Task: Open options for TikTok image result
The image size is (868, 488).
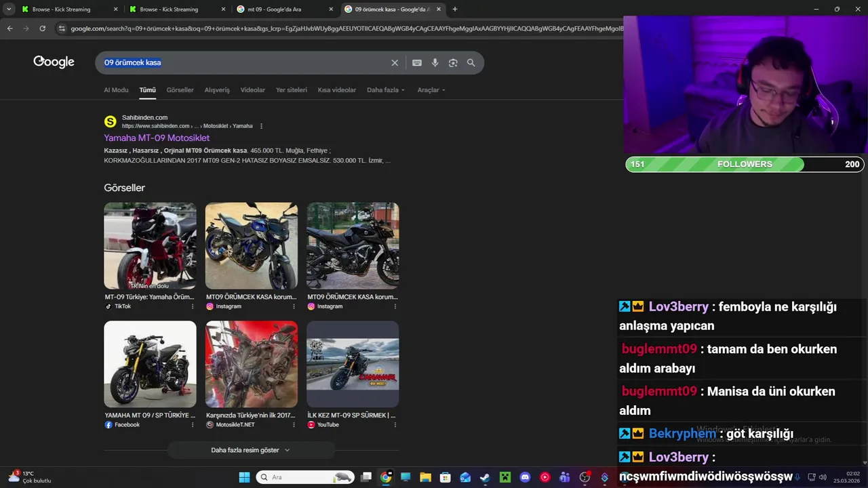Action: 192,306
